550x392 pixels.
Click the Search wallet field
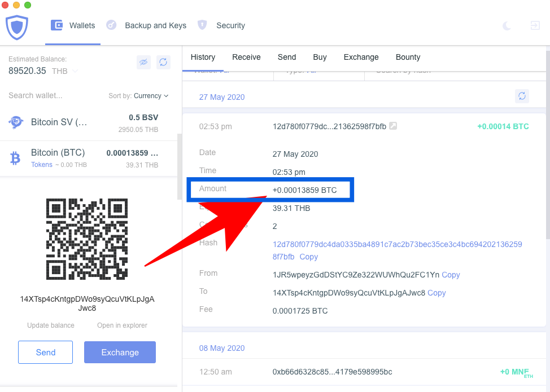[36, 96]
